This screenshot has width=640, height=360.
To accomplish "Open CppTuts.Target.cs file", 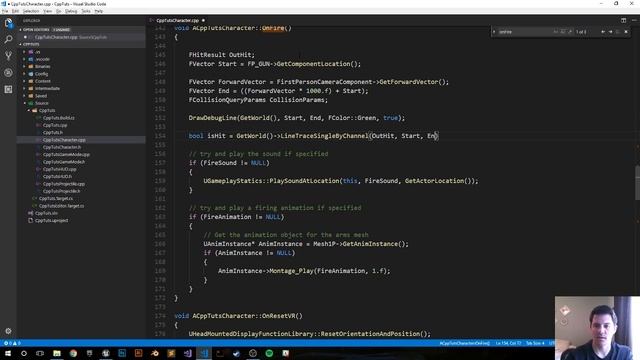I will [56, 199].
